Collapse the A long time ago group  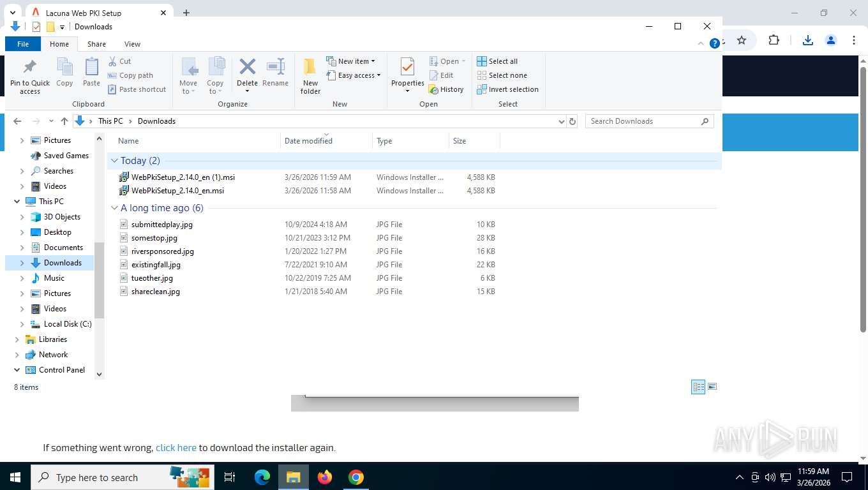(x=114, y=208)
